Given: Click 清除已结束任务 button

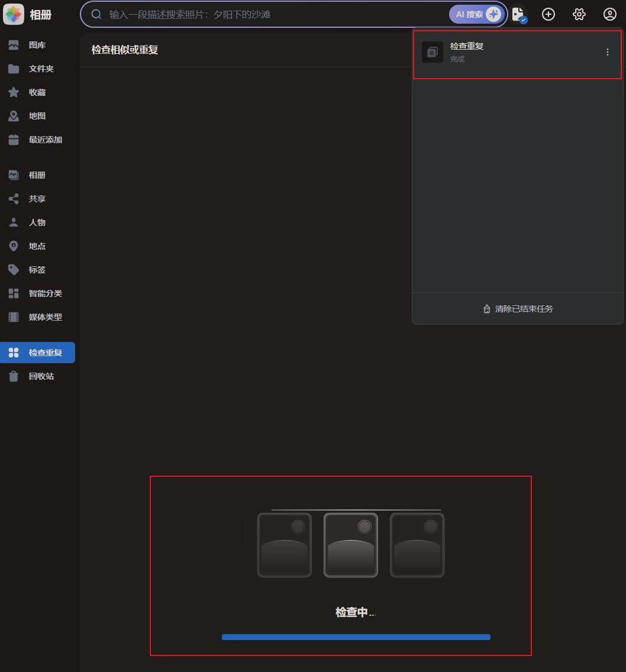Looking at the screenshot, I should (518, 309).
